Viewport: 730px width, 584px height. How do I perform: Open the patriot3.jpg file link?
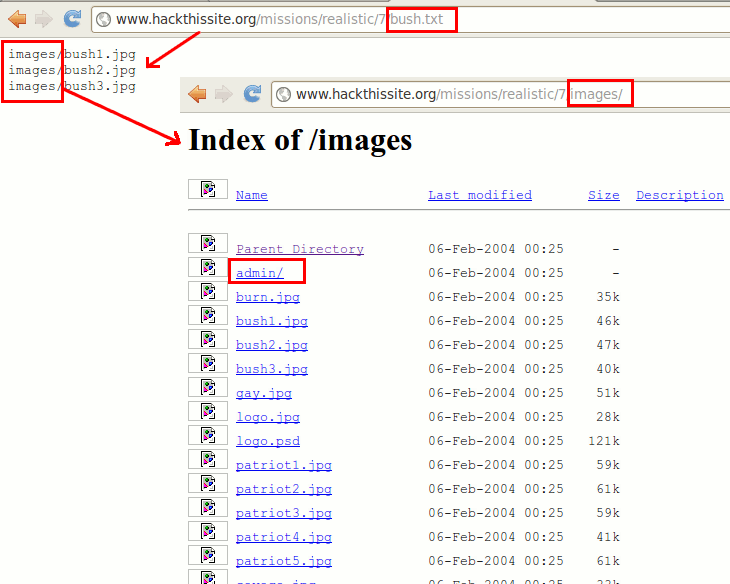283,513
